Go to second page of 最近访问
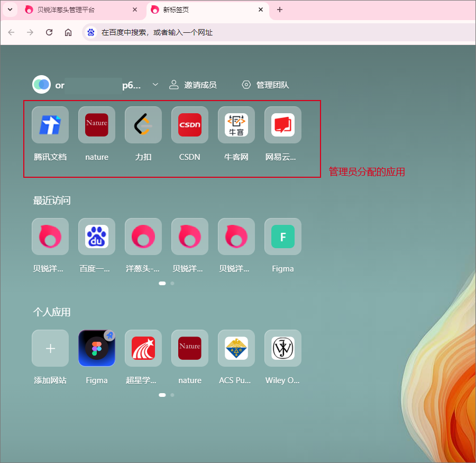This screenshot has height=463, width=476. tap(172, 283)
